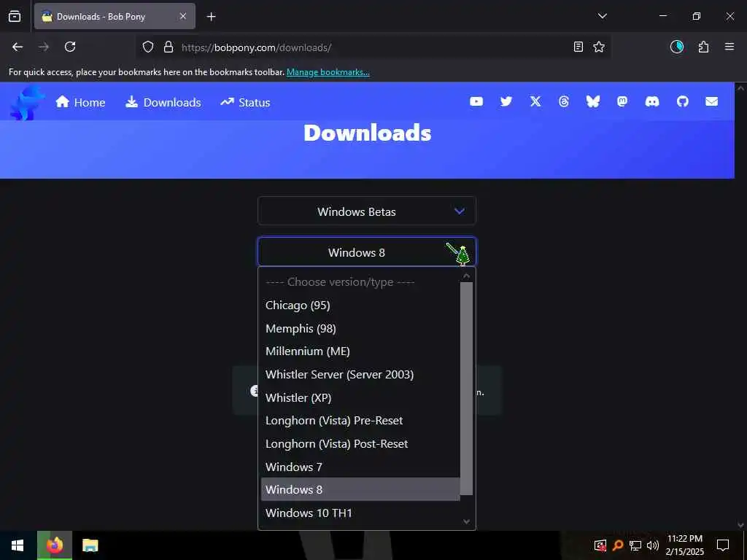Select Windows 10 TH1 option
This screenshot has height=560, width=747.
(360, 513)
